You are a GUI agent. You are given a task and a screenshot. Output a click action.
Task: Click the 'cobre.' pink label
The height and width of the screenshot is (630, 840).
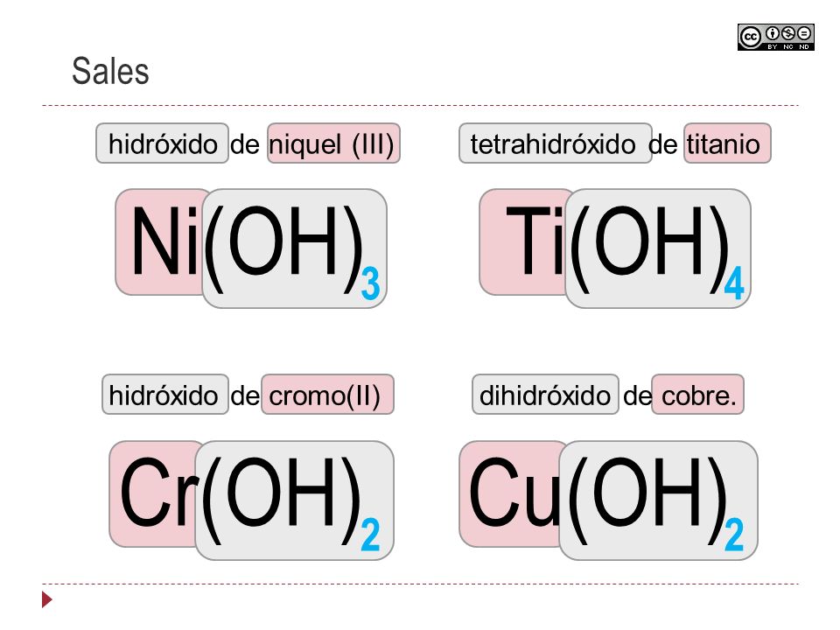pyautogui.click(x=697, y=395)
